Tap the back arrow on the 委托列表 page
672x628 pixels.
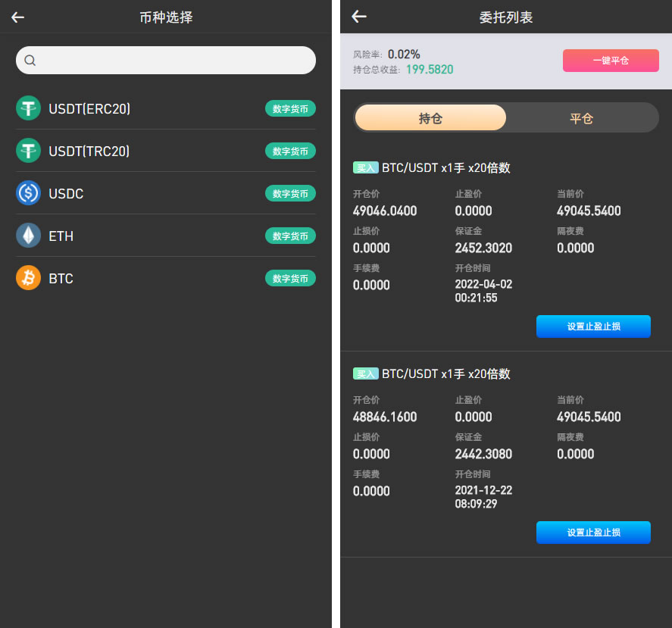click(358, 17)
